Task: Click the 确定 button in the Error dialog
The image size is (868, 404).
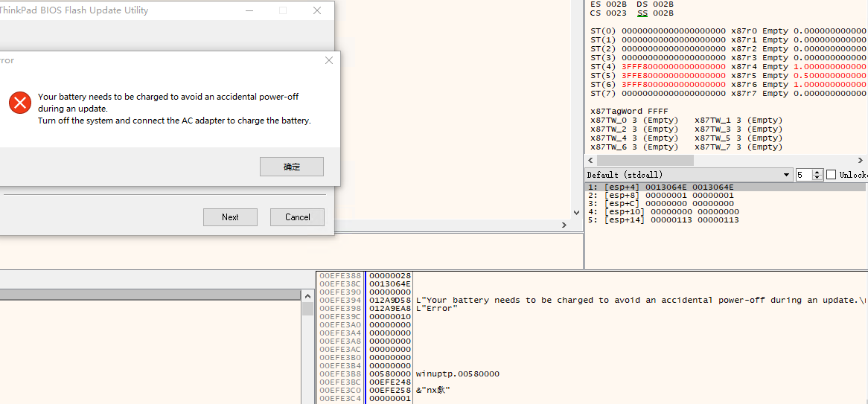Action: coord(292,167)
